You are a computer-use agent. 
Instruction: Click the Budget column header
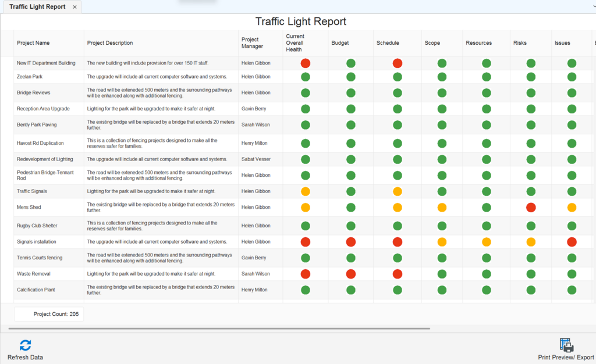point(340,43)
